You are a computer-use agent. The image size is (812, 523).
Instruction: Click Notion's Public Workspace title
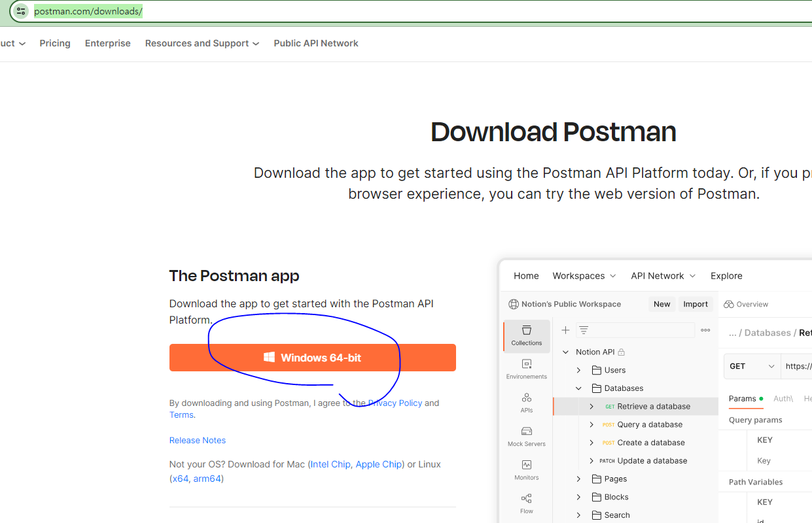(x=571, y=304)
